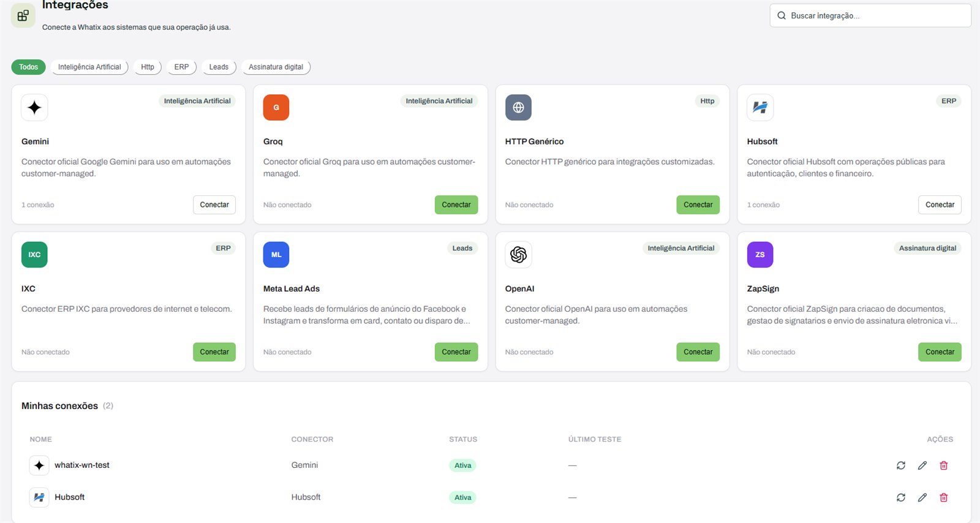Test the whatix-wn-test connection with refresh icon
980x523 pixels.
coord(901,465)
